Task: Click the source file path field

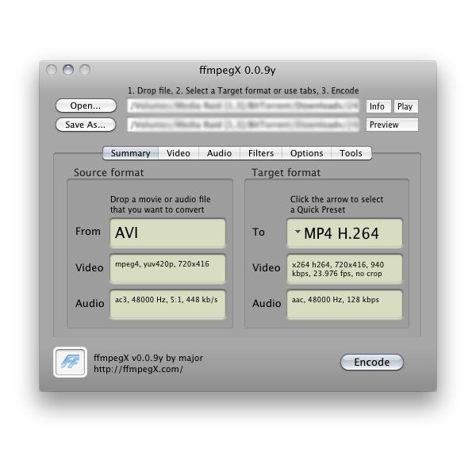Action: 244,106
